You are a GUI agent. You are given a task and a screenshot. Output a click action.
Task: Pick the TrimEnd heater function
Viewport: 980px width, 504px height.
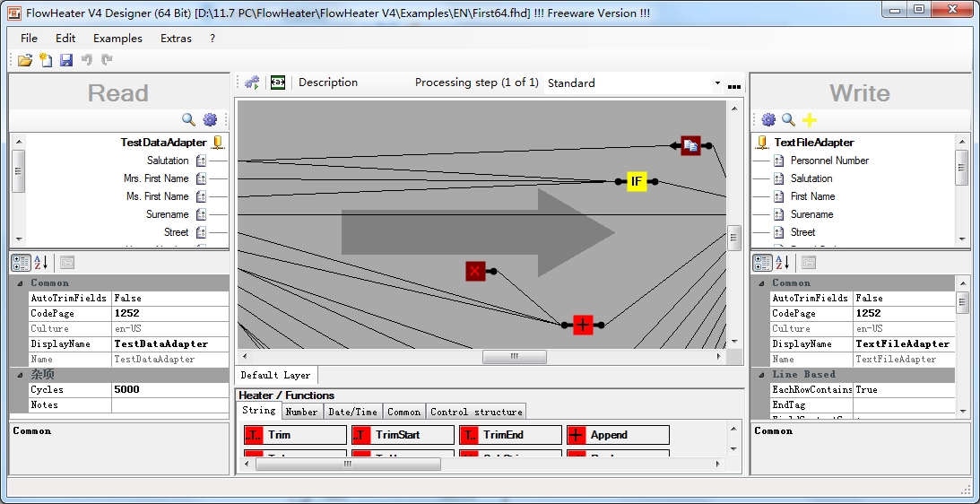point(510,435)
